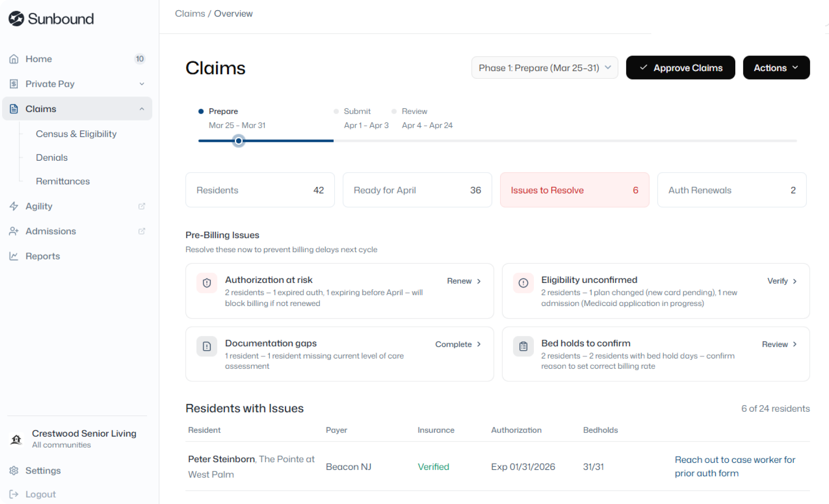Click the Reach out to case worker link
This screenshot has width=829, height=504.
[735, 466]
